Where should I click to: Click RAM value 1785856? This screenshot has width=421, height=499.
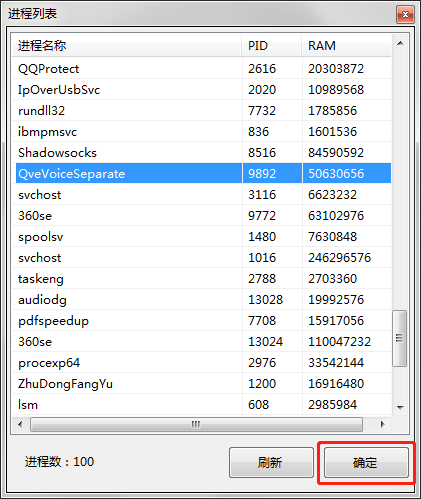[332, 111]
